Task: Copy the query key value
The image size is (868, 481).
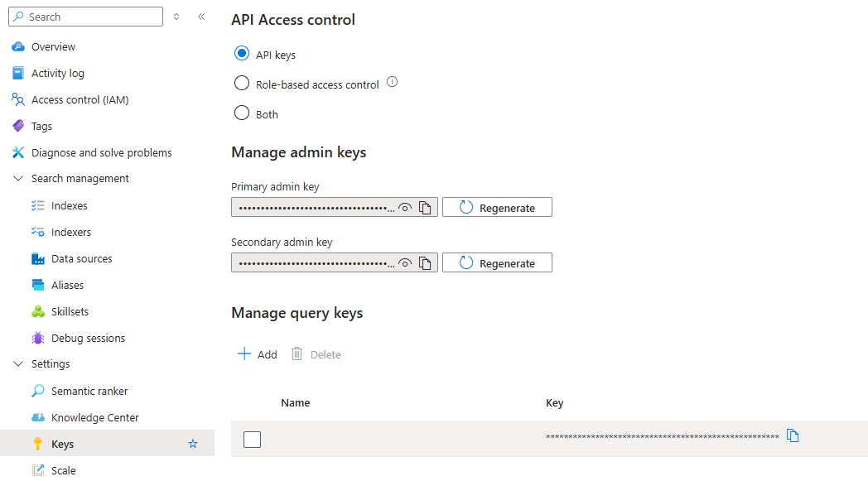Action: (793, 435)
